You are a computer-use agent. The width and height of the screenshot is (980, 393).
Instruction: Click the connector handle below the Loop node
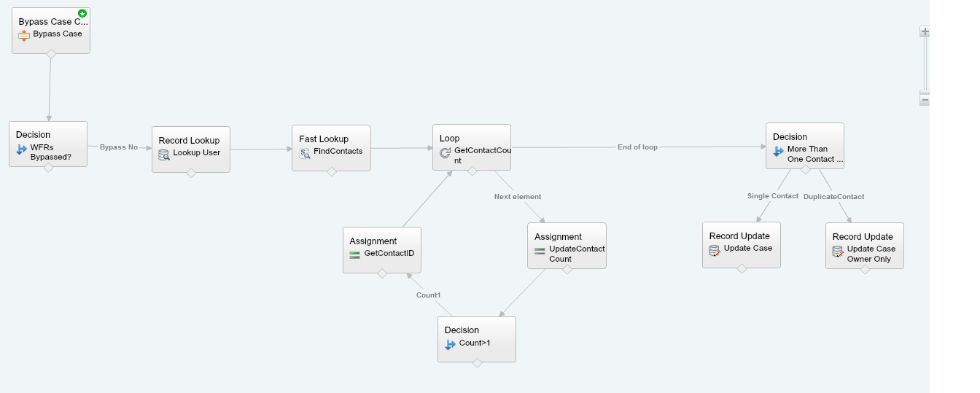pyautogui.click(x=472, y=171)
